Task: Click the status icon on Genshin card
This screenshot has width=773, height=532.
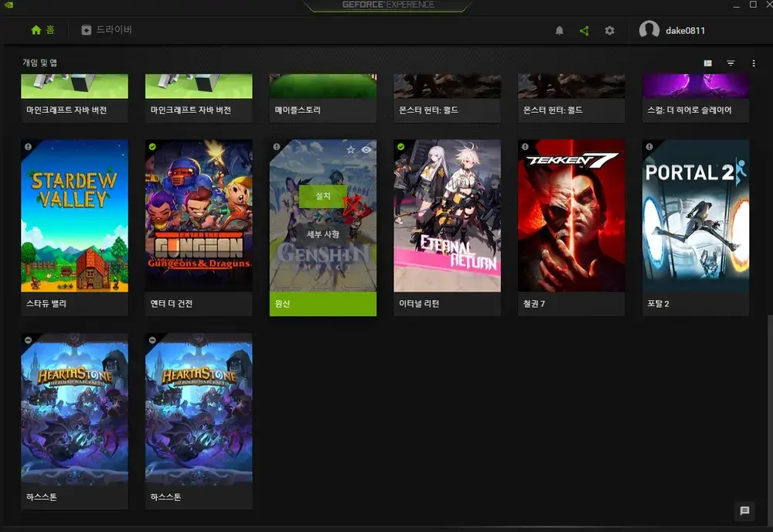Action: (277, 147)
